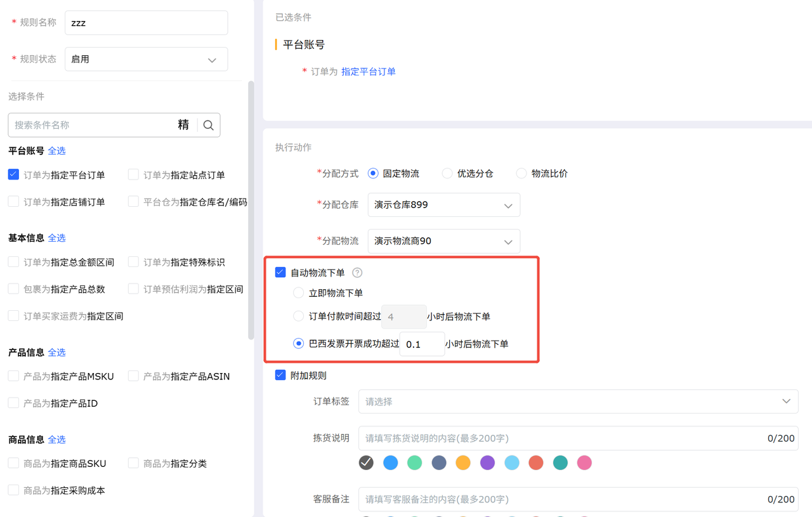The image size is (812, 517).
Task: Click 全选 next to 平台账号
Action: click(x=56, y=150)
